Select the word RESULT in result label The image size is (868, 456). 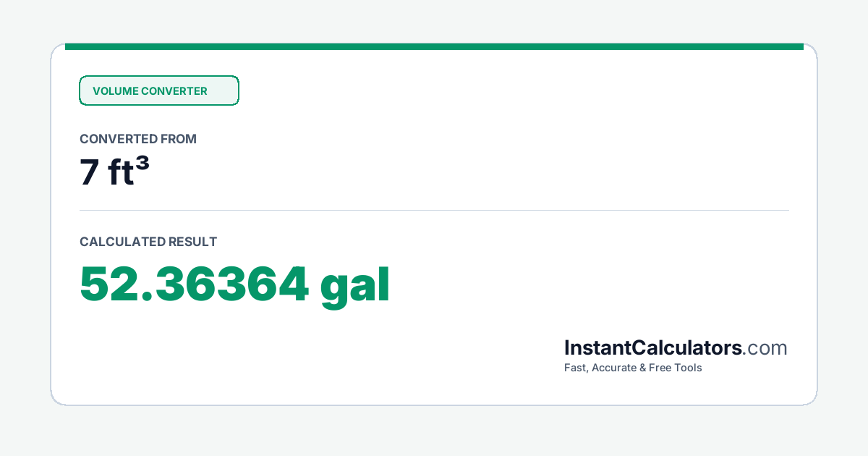point(192,242)
